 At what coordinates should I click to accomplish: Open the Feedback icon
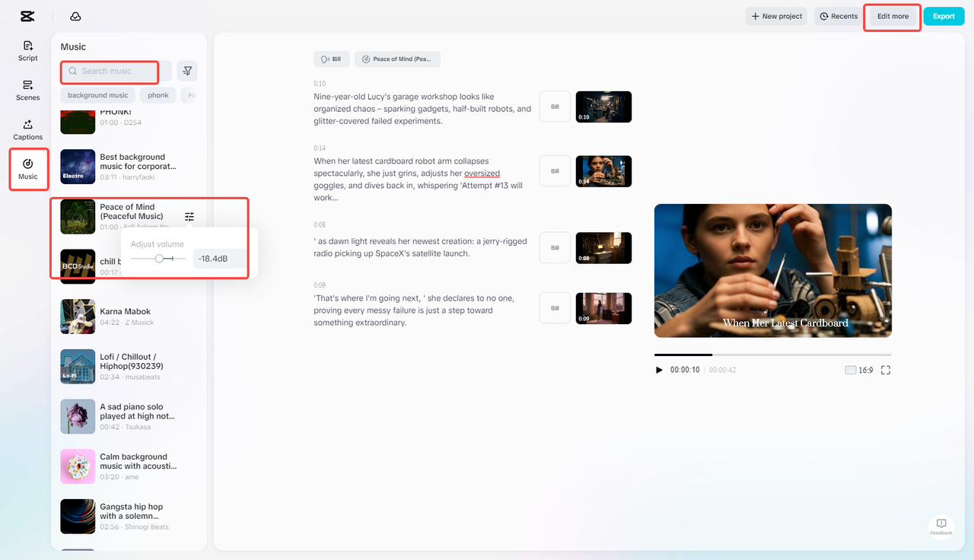click(941, 525)
